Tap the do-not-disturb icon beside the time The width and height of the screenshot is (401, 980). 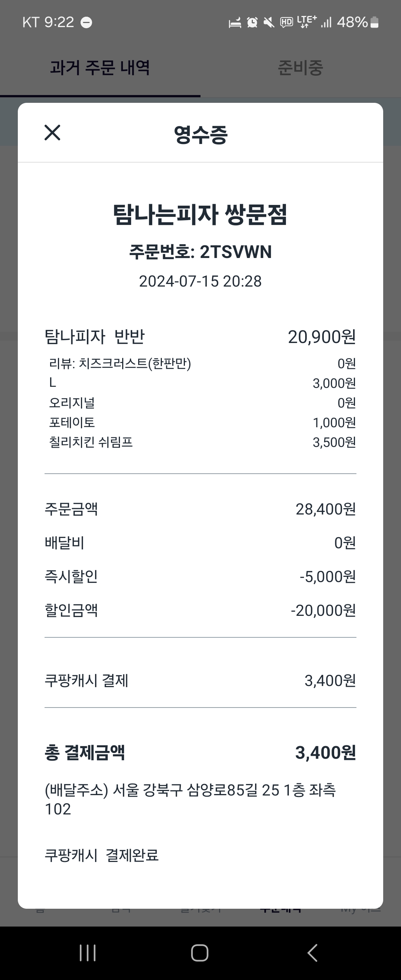point(87,22)
